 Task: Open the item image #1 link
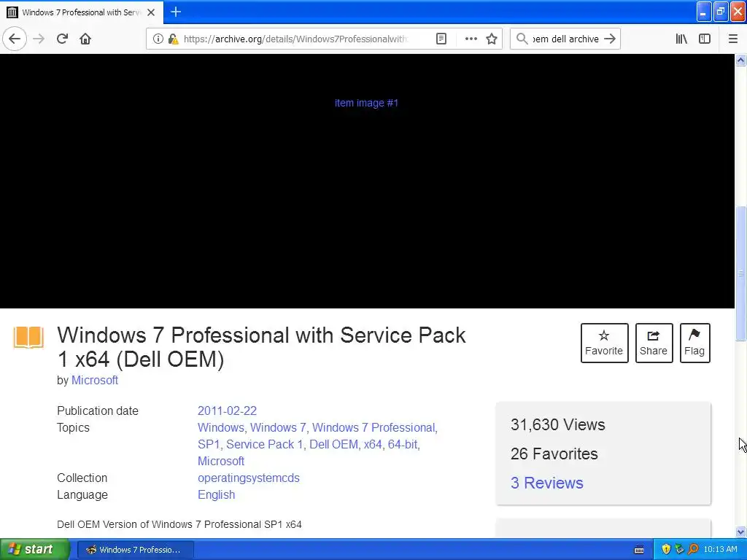click(x=366, y=103)
